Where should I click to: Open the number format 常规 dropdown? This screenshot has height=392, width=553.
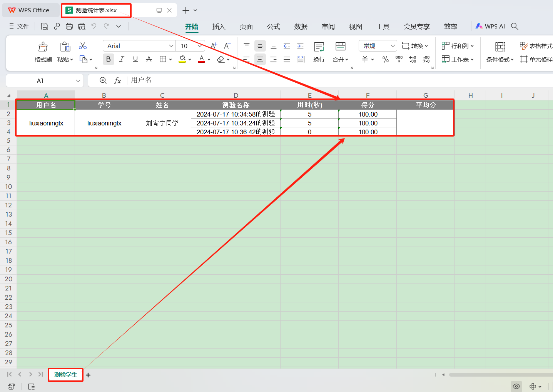[x=393, y=46]
